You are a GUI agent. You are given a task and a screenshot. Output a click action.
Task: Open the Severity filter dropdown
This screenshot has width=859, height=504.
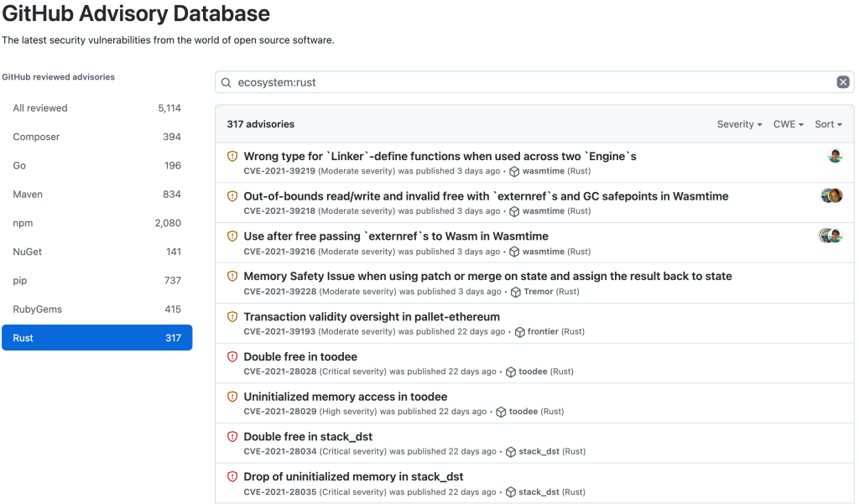[x=739, y=124]
